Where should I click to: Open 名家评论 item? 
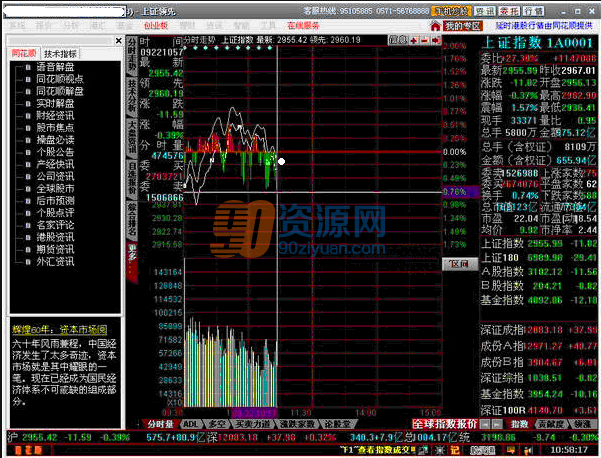(x=55, y=225)
